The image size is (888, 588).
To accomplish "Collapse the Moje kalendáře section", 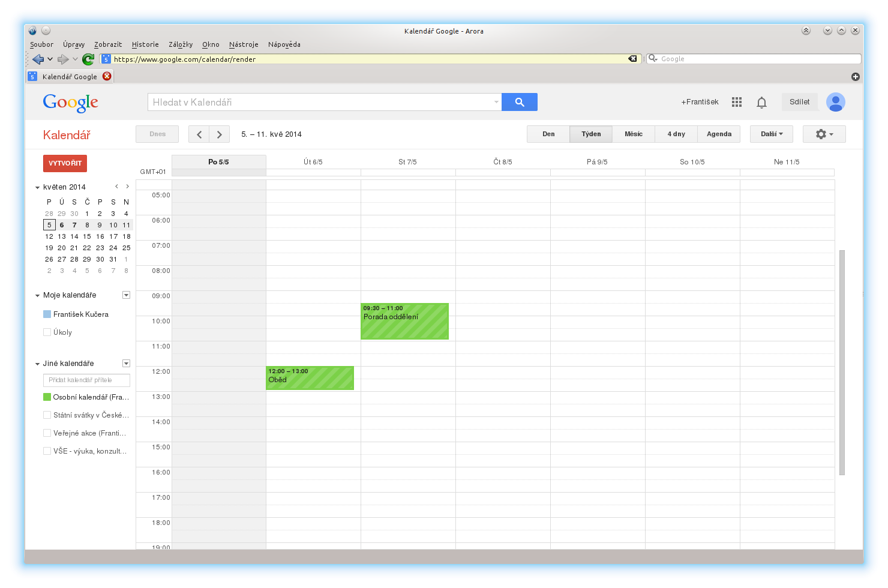I will (x=37, y=296).
